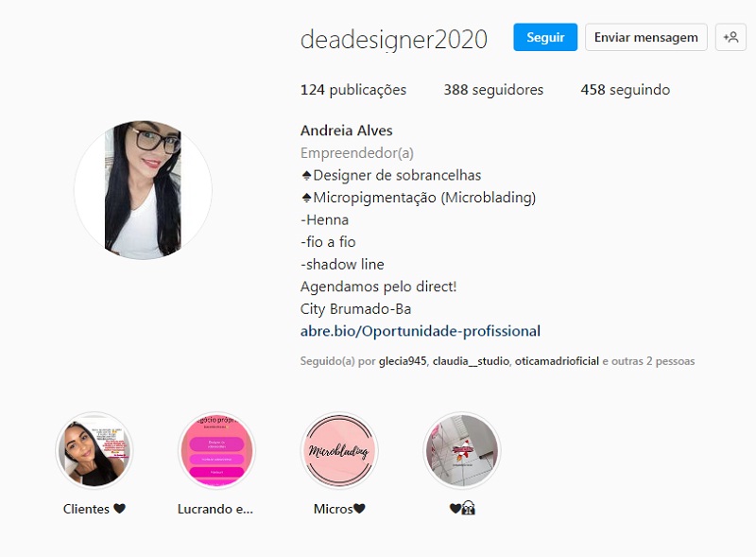
Task: Click the 'Micros' highlight label
Action: (334, 509)
